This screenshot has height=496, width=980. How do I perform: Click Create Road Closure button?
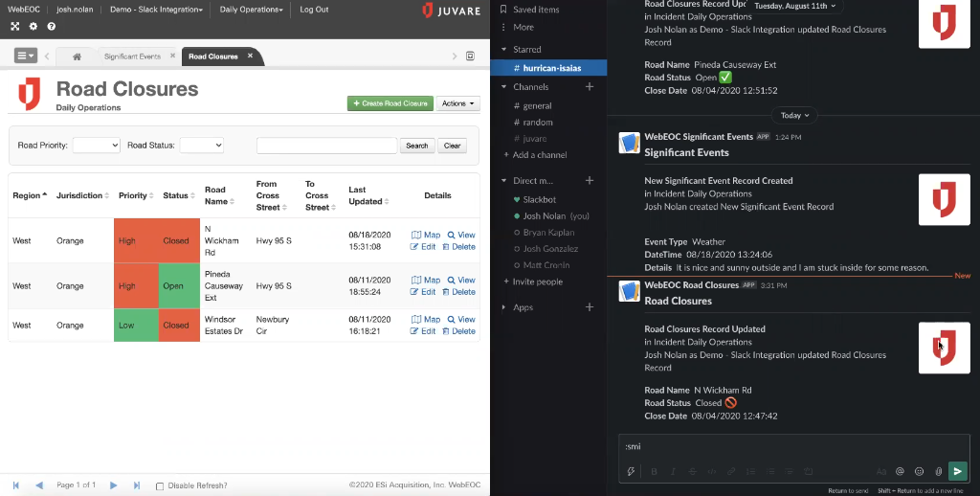390,103
